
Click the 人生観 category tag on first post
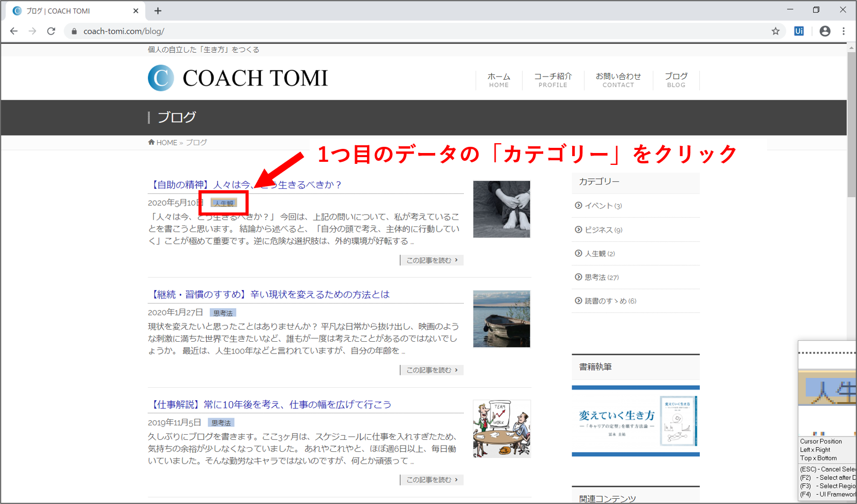point(224,203)
